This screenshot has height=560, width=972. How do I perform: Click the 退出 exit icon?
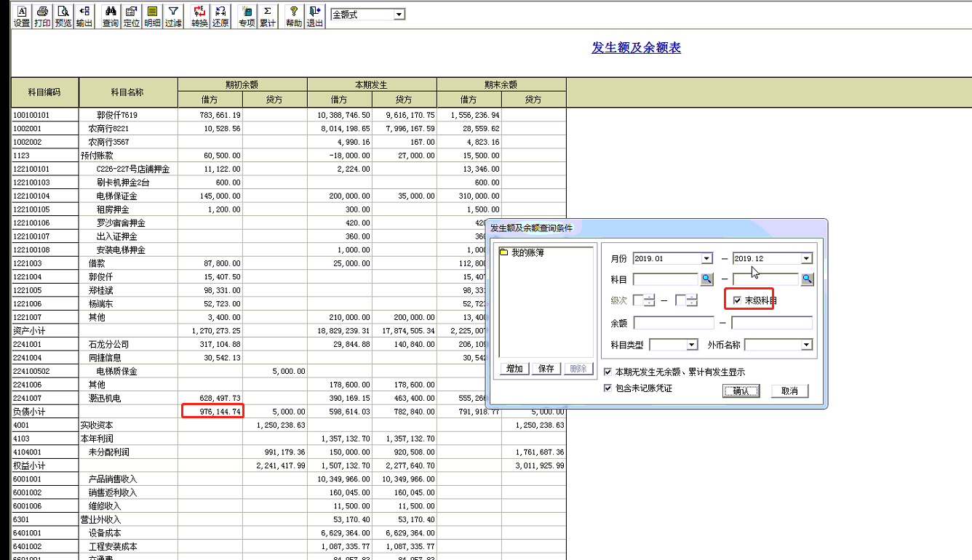(315, 16)
